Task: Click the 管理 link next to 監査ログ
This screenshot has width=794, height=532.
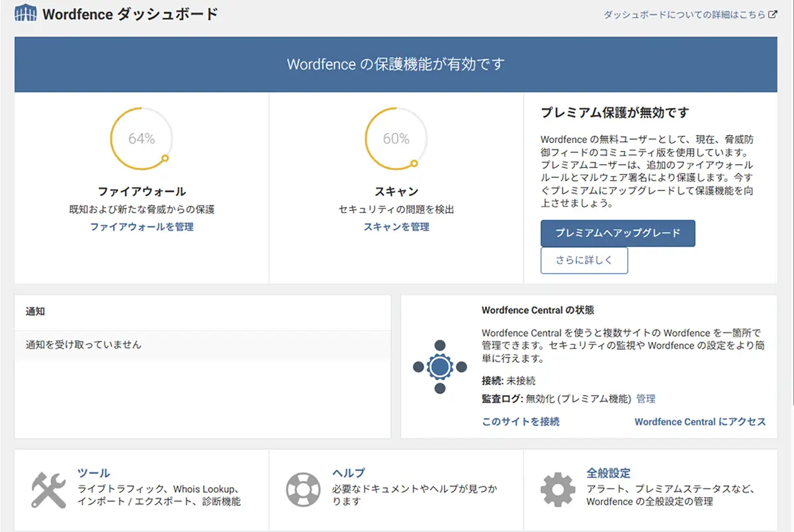Action: (x=646, y=399)
